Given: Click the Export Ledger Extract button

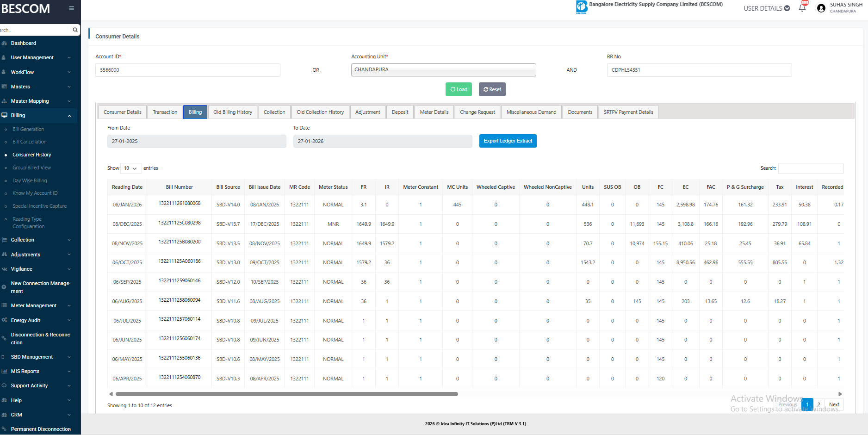Looking at the screenshot, I should coord(508,141).
